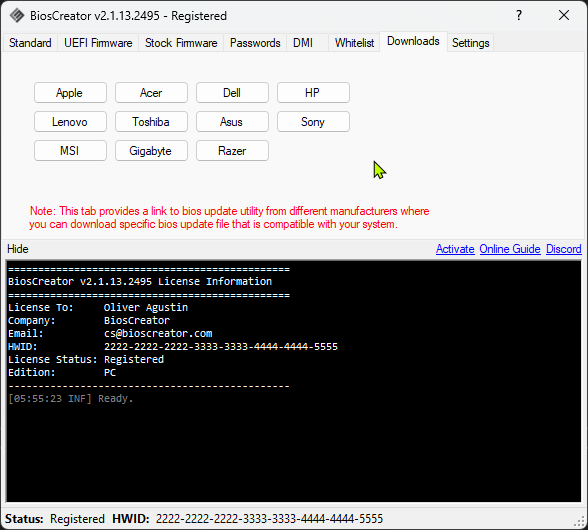Hide the log console panel
588x530 pixels.
[x=18, y=249]
